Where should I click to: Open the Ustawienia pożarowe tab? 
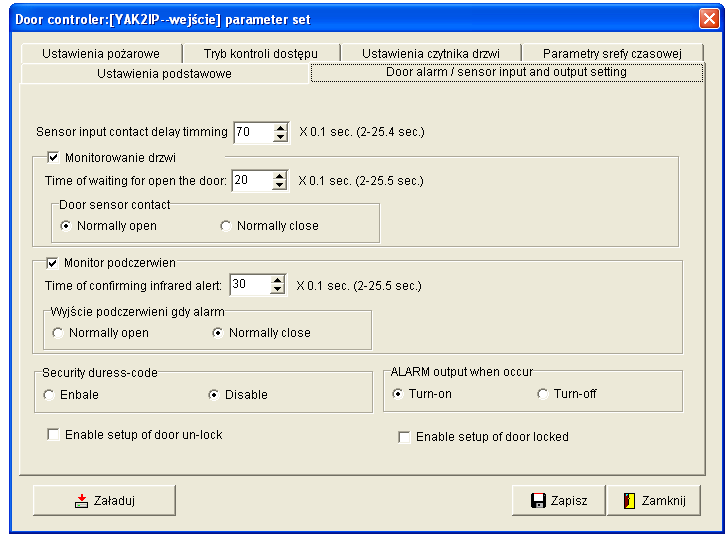(101, 54)
